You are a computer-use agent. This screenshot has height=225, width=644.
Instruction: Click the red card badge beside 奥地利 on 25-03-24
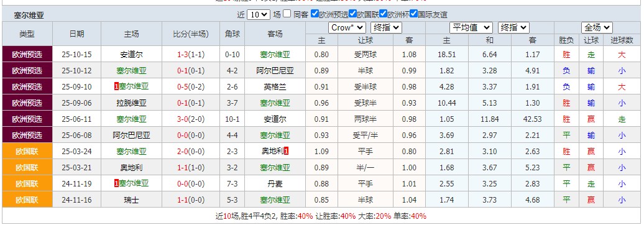pos(287,152)
